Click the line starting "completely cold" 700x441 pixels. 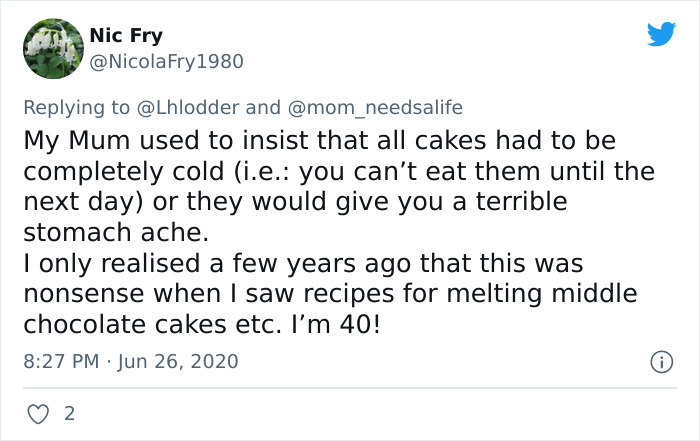(x=339, y=172)
